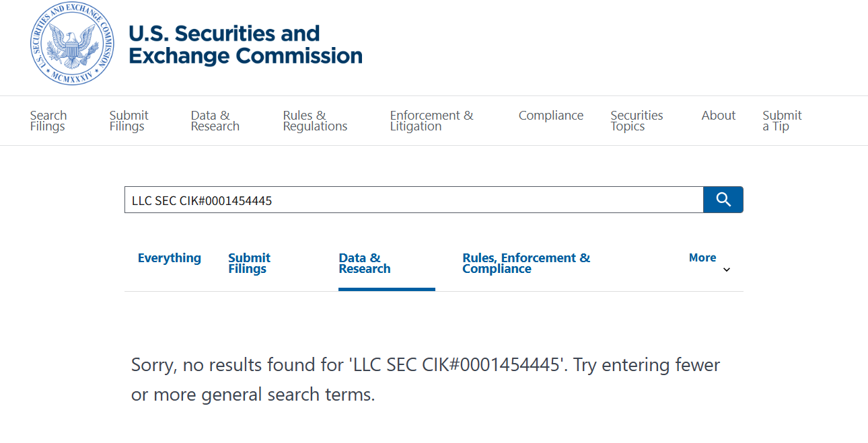Switch to the Everything results tab
The height and width of the screenshot is (443, 868).
click(170, 258)
